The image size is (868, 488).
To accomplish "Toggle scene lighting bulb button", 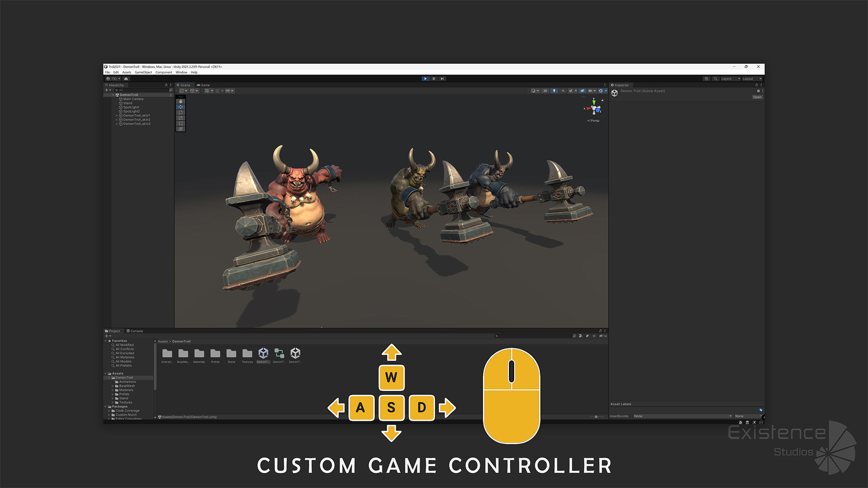I will click(x=554, y=91).
